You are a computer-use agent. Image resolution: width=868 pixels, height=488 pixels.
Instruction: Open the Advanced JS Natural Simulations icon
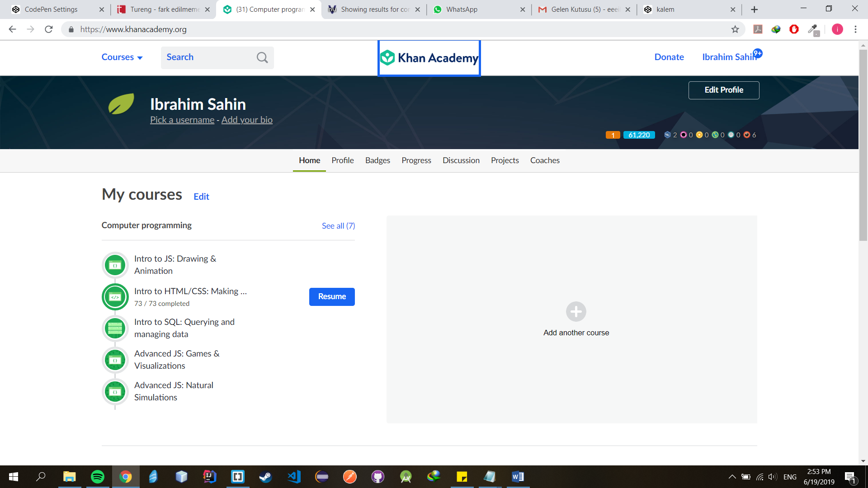coord(115,392)
